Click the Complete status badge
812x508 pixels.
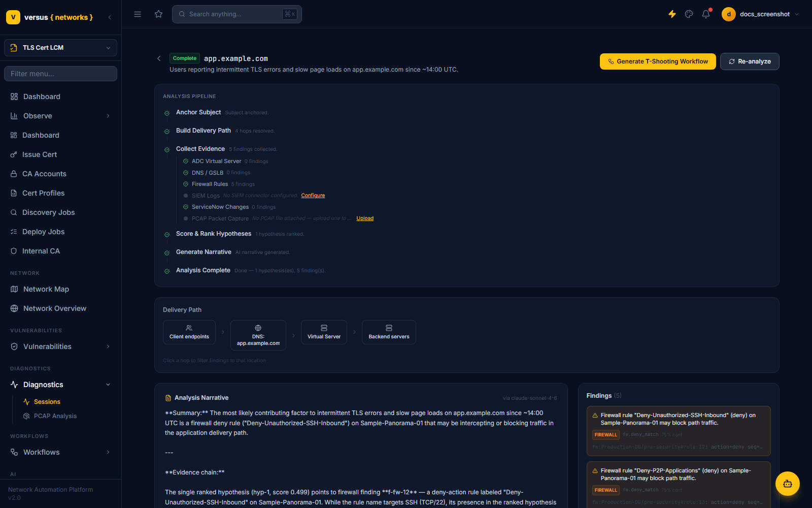pos(185,58)
